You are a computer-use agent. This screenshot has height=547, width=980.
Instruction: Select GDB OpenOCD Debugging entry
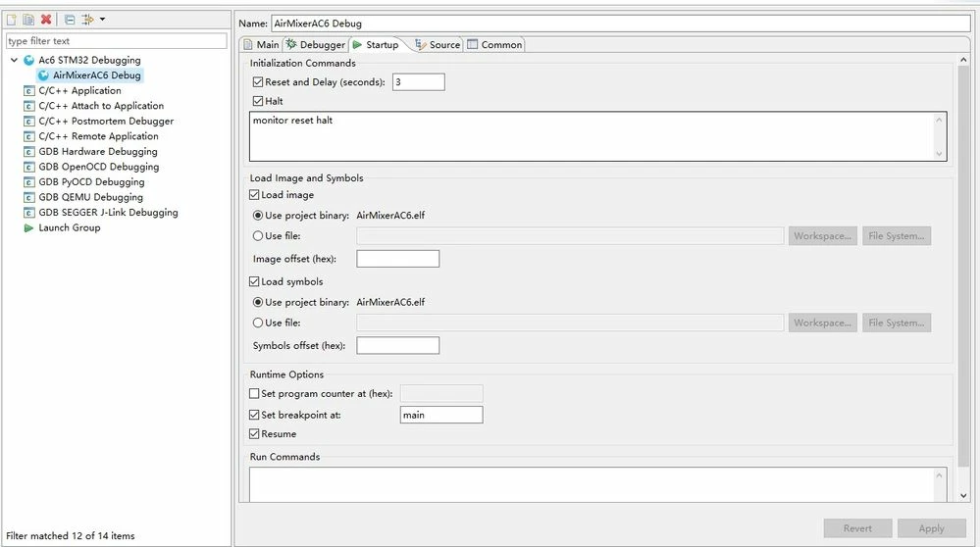tap(99, 167)
